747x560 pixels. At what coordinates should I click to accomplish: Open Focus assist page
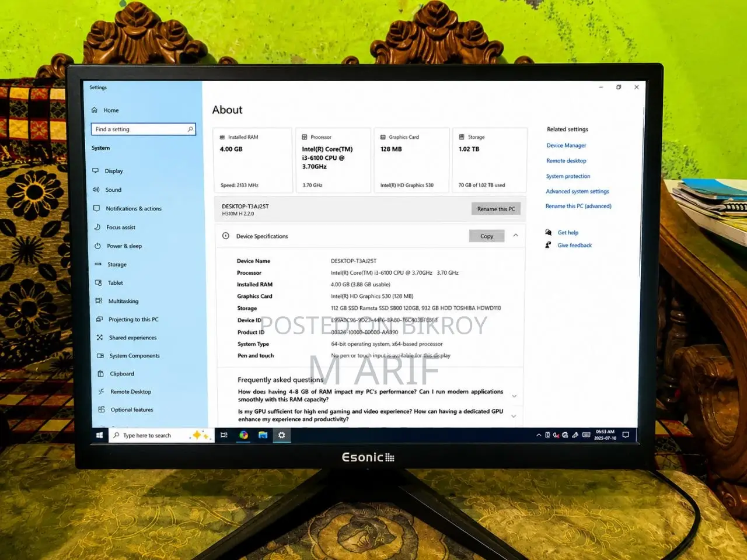114,228
